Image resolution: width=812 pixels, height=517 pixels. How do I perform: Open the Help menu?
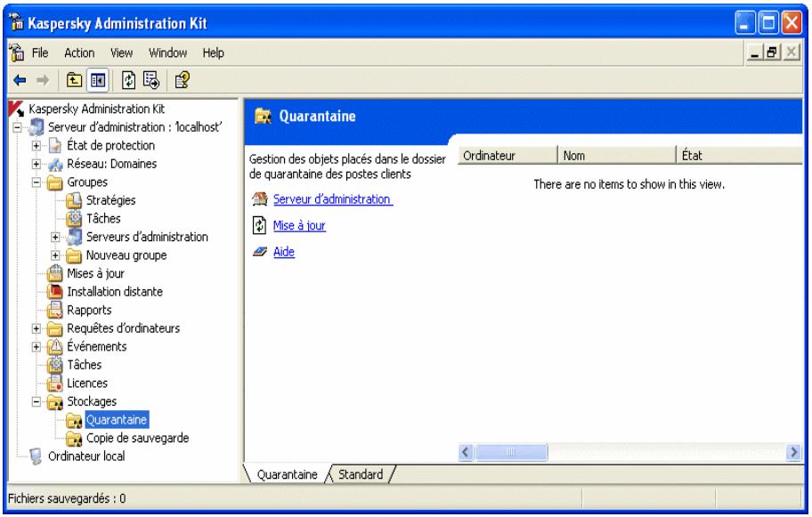214,53
